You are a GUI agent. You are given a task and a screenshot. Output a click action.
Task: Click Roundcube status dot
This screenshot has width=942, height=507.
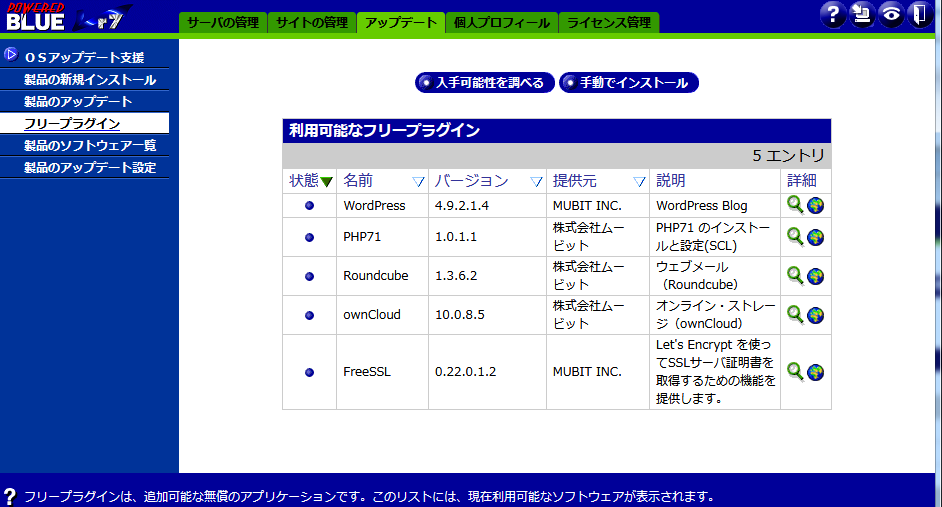[x=309, y=276]
